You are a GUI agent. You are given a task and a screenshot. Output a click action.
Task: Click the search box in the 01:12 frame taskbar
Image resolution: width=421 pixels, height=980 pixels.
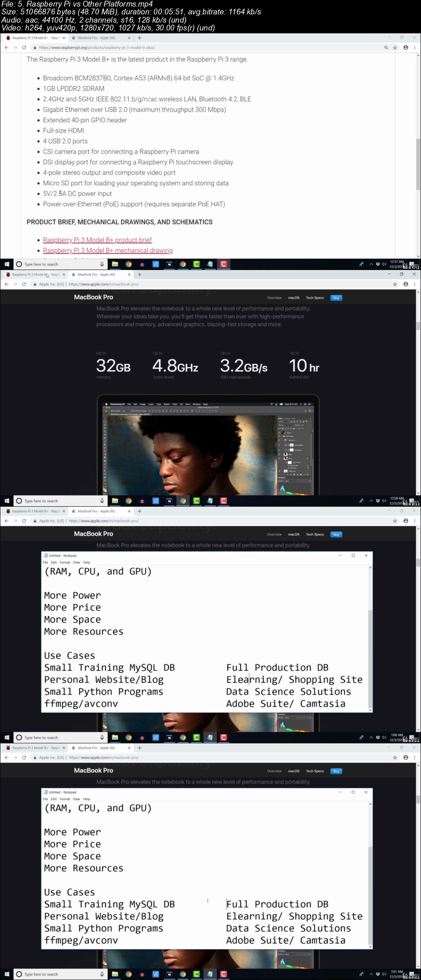tap(60, 264)
